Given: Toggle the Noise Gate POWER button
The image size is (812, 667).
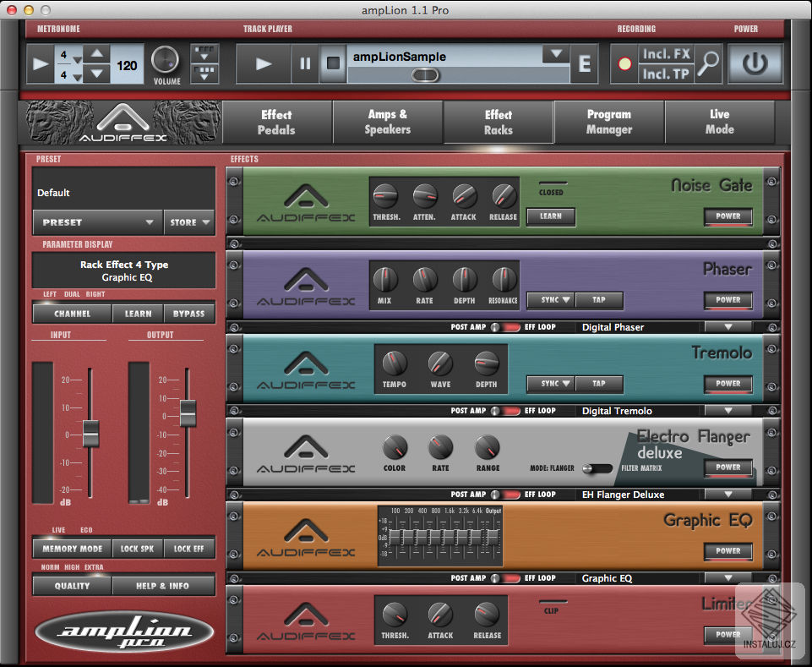Looking at the screenshot, I should coord(728,216).
